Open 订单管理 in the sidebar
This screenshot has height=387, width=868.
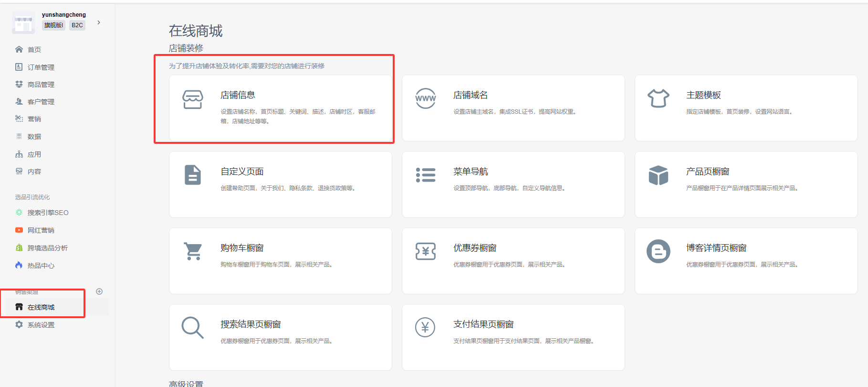coord(41,67)
